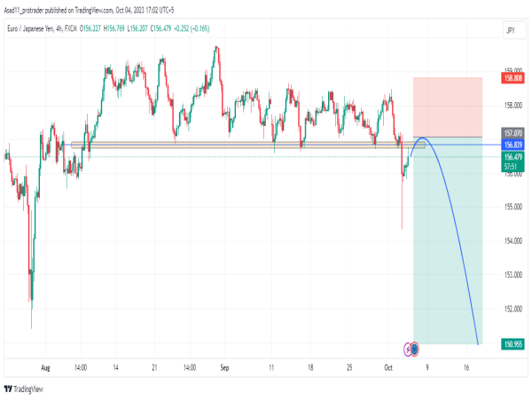Click the purple lightning event icon
This screenshot has height=401, width=532.
pyautogui.click(x=408, y=349)
